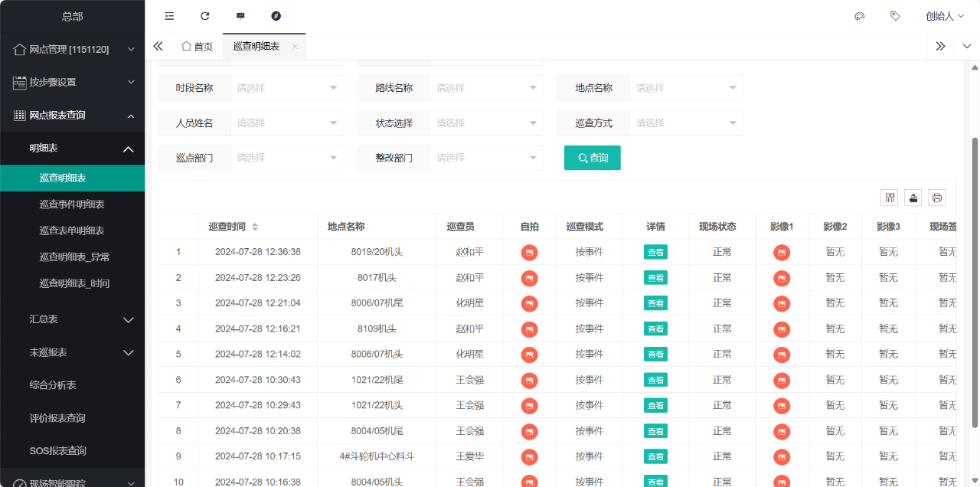The width and height of the screenshot is (980, 487).
Task: Click the 查询 search button
Action: (x=592, y=157)
